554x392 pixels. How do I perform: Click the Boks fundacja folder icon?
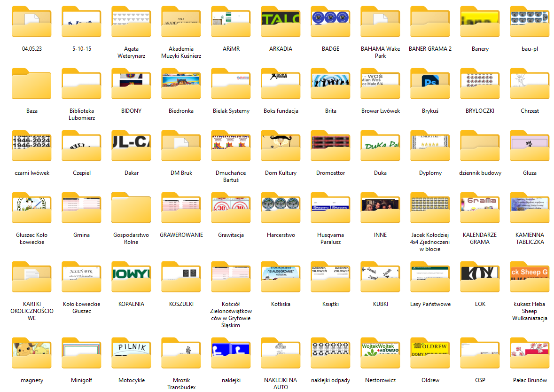coord(281,84)
